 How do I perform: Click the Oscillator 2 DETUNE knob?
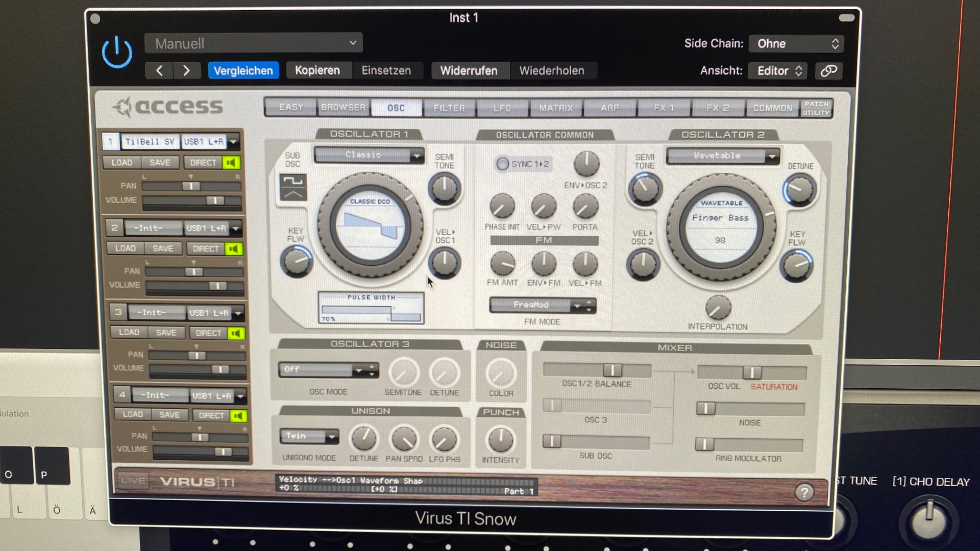799,190
